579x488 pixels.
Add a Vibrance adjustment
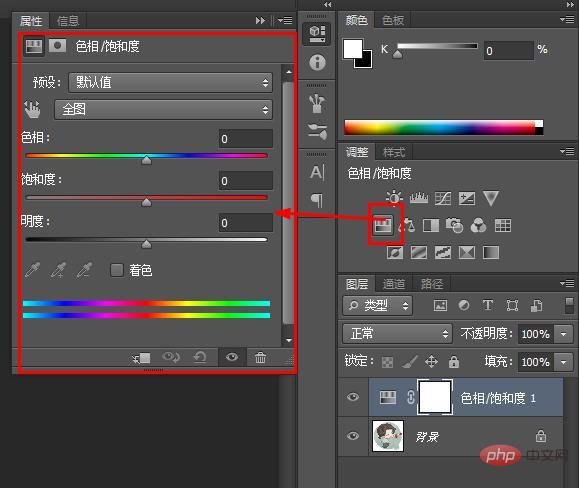[x=491, y=198]
